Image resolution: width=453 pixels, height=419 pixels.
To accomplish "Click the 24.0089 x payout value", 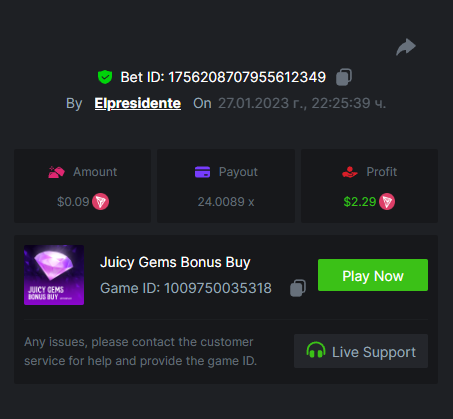I will point(226,202).
